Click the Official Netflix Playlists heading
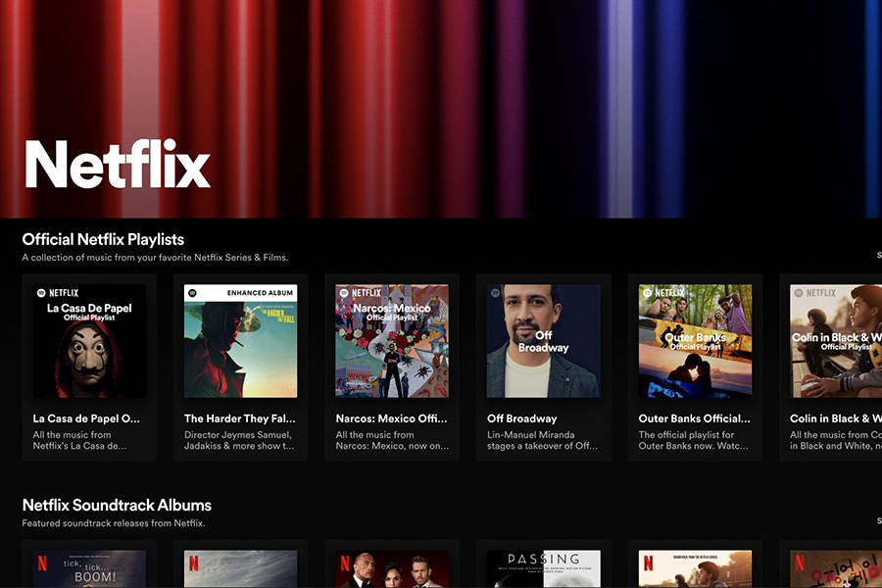 coord(103,239)
